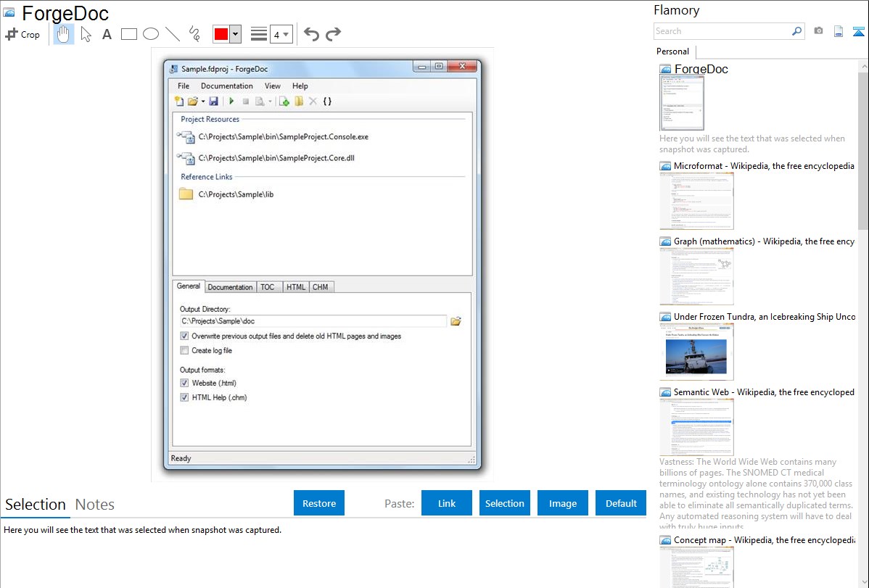Open the Graph (mathematics) snapshot thumbnail
This screenshot has width=869, height=588.
click(x=696, y=276)
